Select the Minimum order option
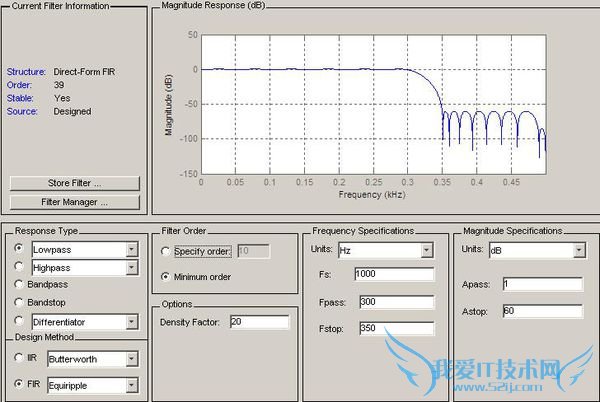 [165, 275]
